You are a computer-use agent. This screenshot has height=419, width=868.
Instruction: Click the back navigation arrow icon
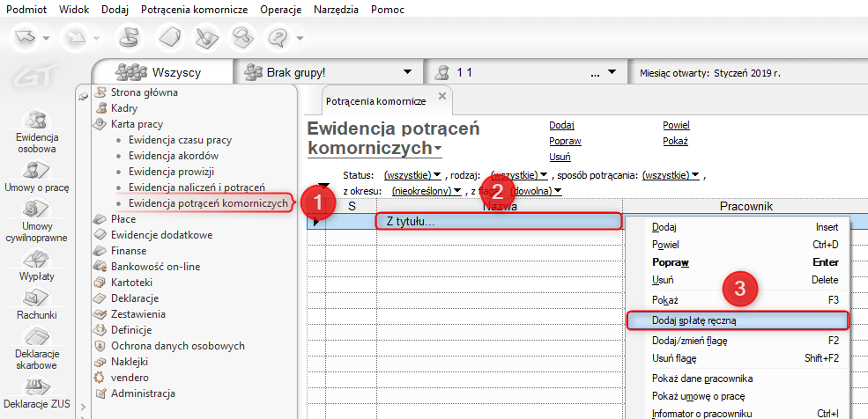click(x=26, y=38)
